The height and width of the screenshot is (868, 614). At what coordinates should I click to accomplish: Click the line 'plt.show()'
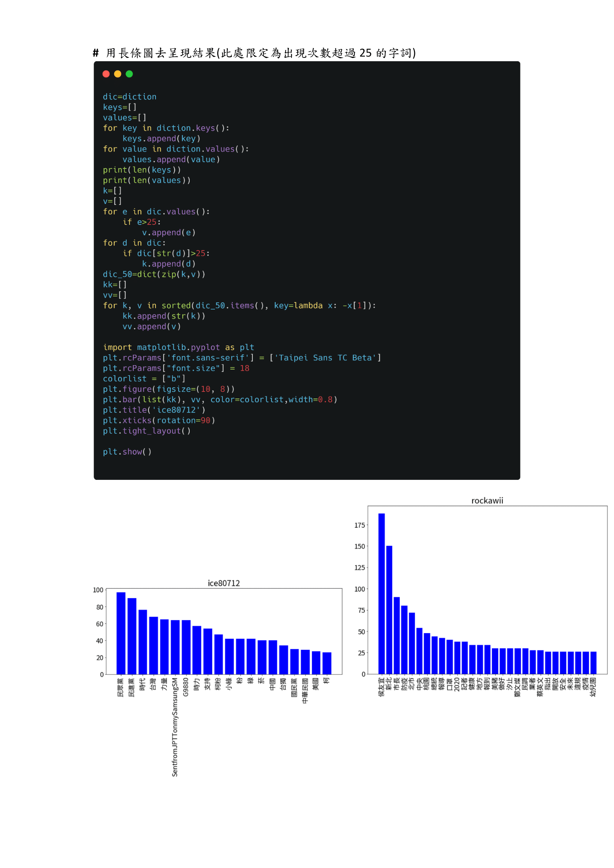pyautogui.click(x=127, y=452)
